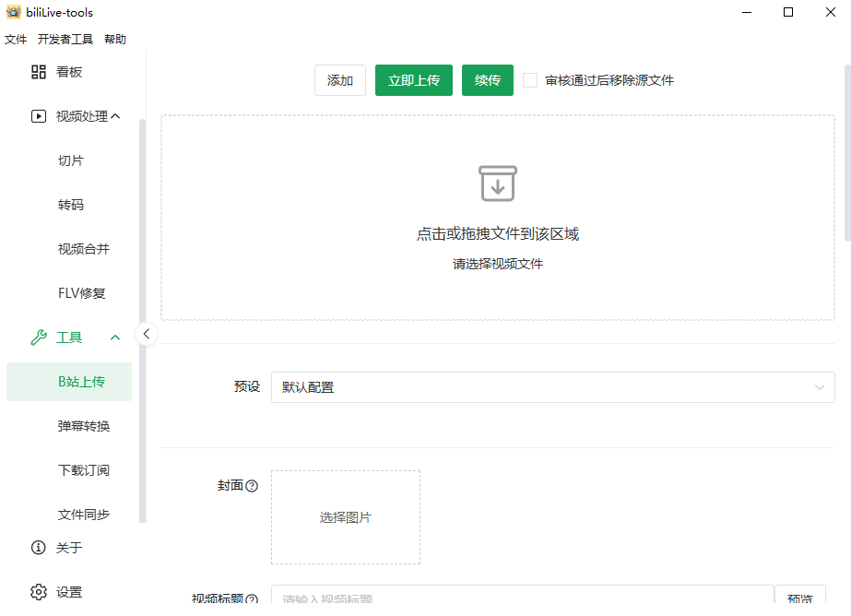Open the 预设 默认配置 dropdown
Viewport: 851px width, 616px height.
pos(552,387)
